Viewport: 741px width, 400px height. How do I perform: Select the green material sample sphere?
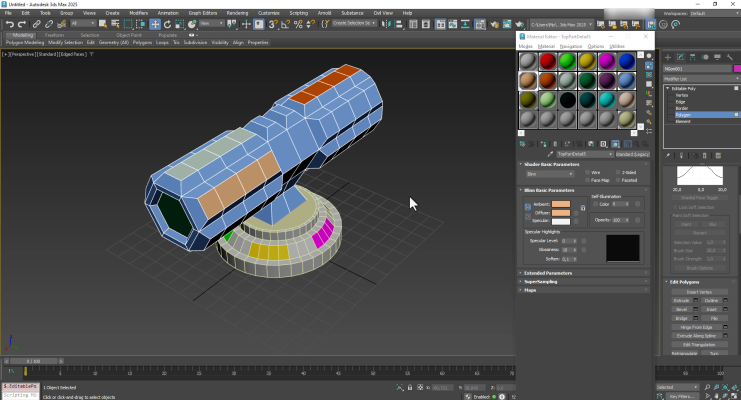567,62
